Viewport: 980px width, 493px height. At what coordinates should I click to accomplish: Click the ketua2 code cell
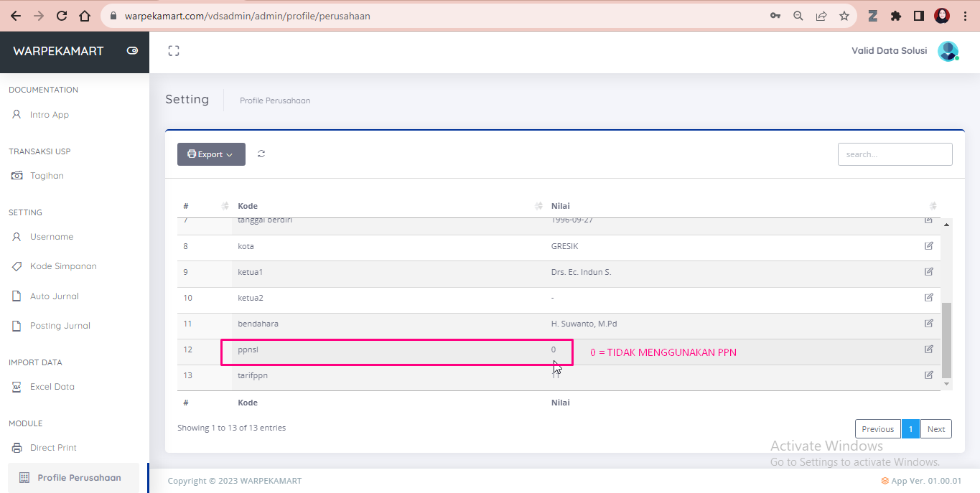(x=388, y=298)
